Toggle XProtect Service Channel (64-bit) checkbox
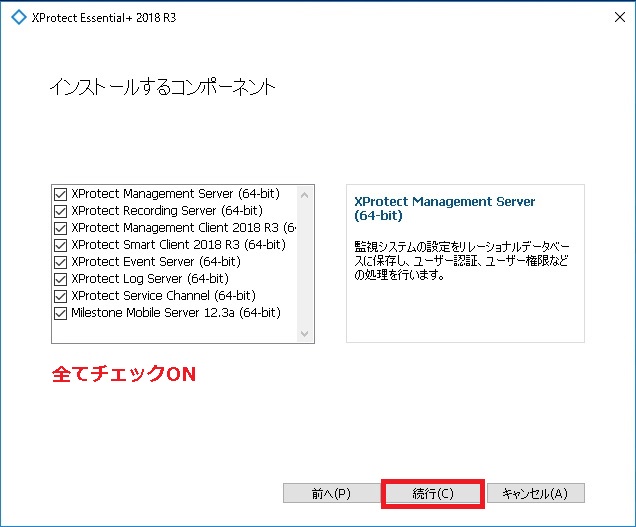Viewport: 636px width, 527px height. click(x=60, y=297)
